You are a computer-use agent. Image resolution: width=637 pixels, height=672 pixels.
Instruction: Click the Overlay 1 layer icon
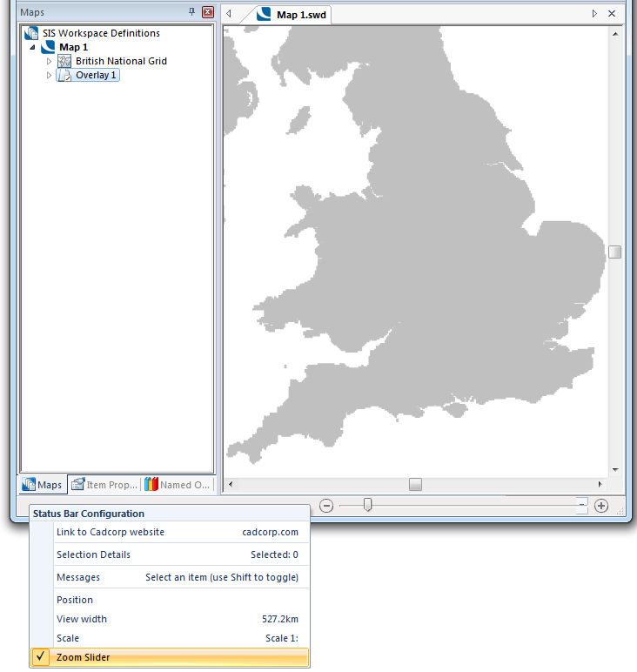[x=64, y=75]
